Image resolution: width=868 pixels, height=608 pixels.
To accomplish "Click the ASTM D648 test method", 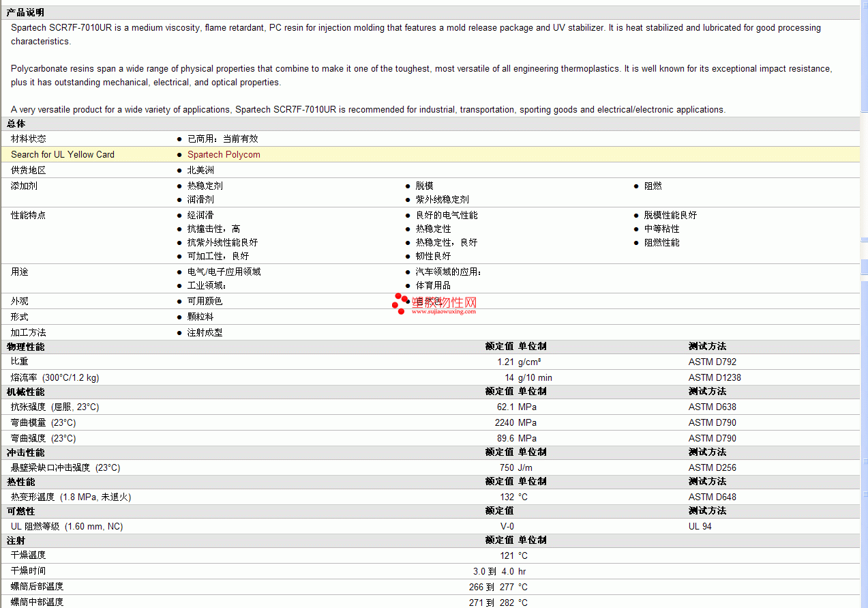I will [713, 497].
